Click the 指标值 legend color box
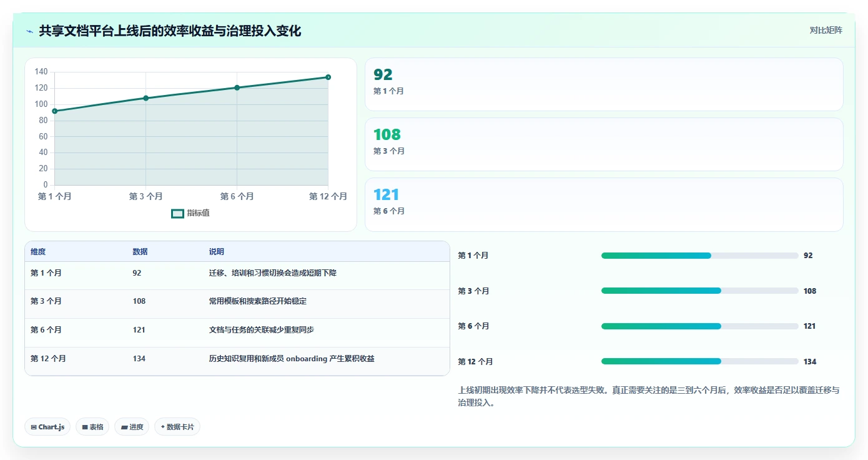This screenshot has width=868, height=460. coord(177,213)
